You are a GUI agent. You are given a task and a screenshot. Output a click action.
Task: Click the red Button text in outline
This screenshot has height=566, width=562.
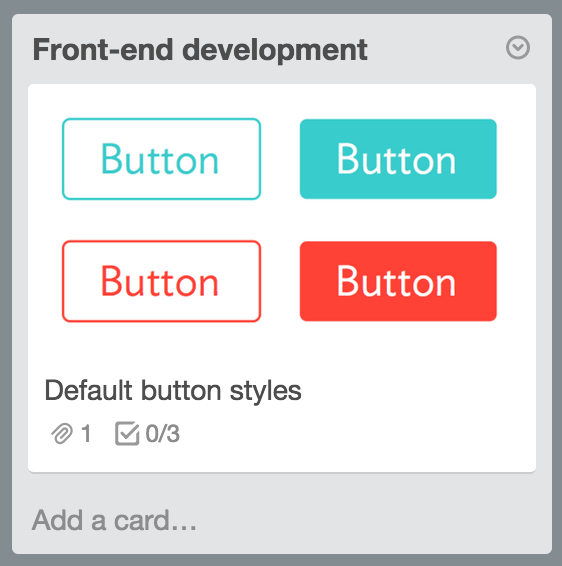coord(160,282)
